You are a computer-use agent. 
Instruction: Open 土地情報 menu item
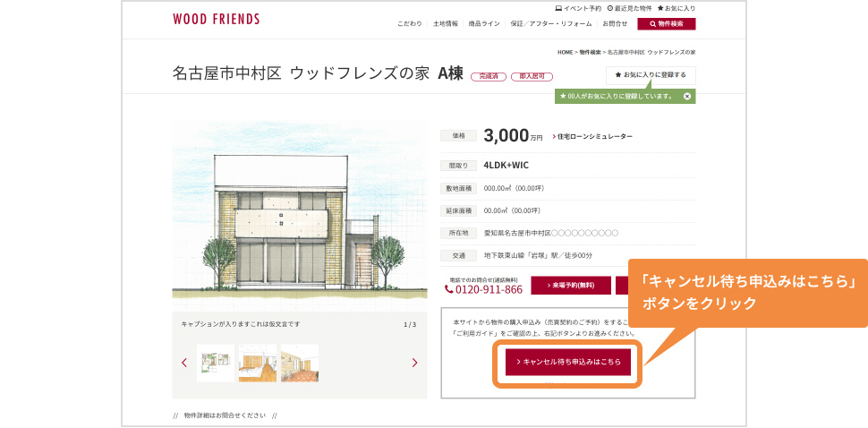[x=445, y=24]
